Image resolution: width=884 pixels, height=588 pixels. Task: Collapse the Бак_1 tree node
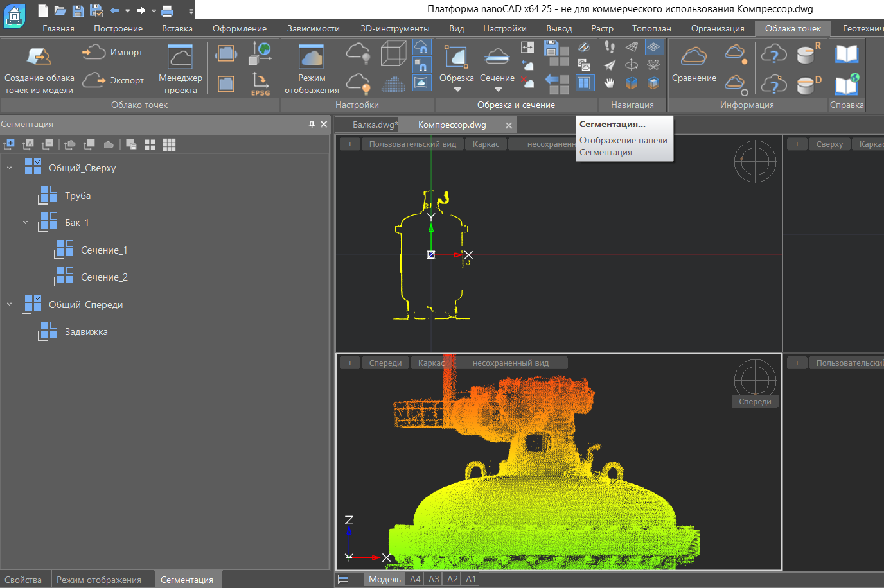[26, 223]
